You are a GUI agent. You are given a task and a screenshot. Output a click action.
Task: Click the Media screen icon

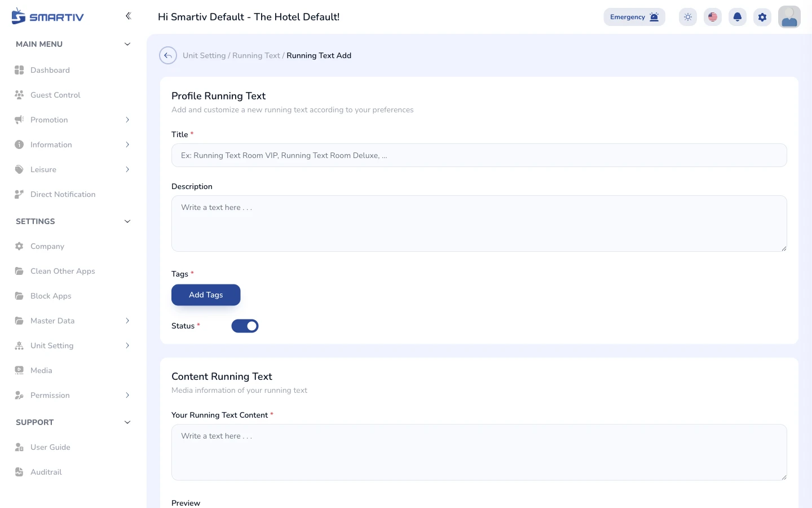tap(19, 370)
